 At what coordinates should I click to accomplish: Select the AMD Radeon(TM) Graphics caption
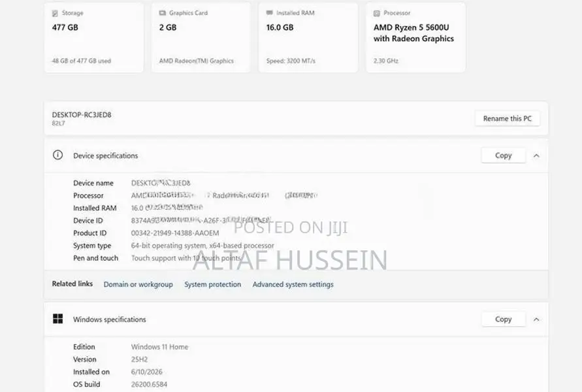tap(197, 61)
